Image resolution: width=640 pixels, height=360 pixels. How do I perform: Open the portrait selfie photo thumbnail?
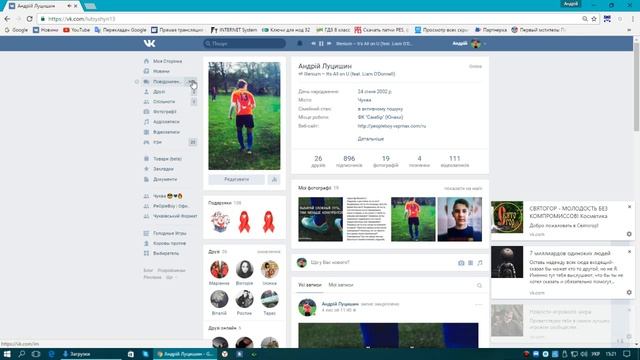coord(460,220)
